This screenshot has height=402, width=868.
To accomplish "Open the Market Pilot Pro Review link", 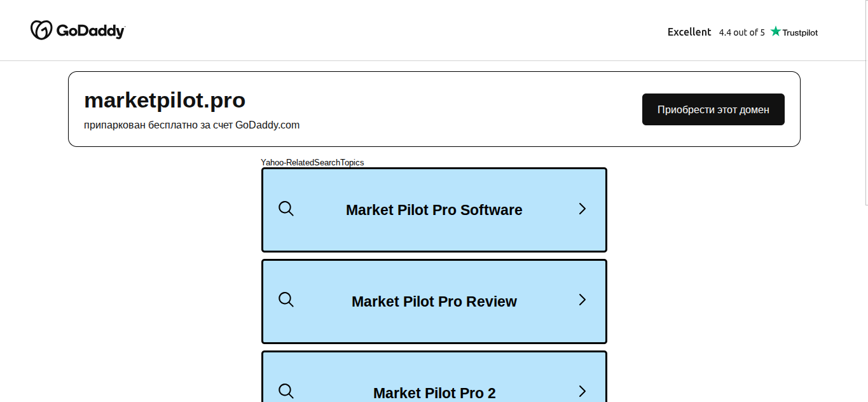I will click(434, 301).
